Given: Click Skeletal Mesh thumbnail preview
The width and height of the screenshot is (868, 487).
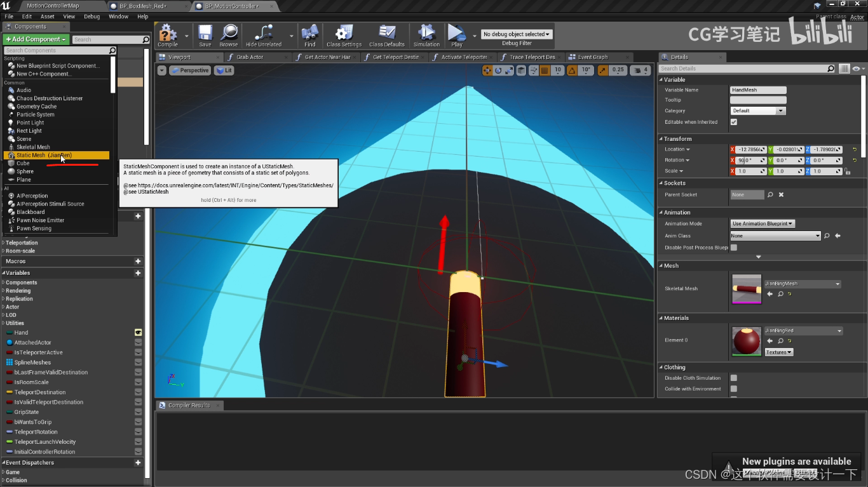Looking at the screenshot, I should 747,289.
